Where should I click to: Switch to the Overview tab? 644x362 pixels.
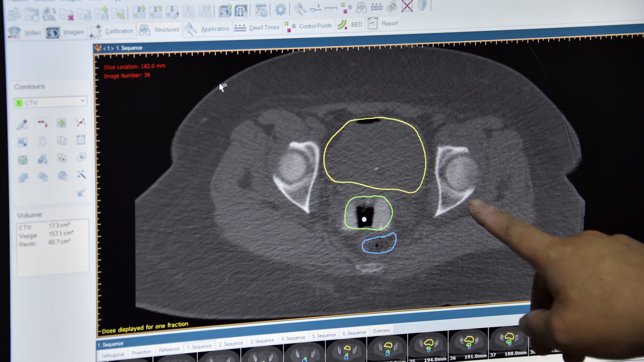(x=381, y=331)
